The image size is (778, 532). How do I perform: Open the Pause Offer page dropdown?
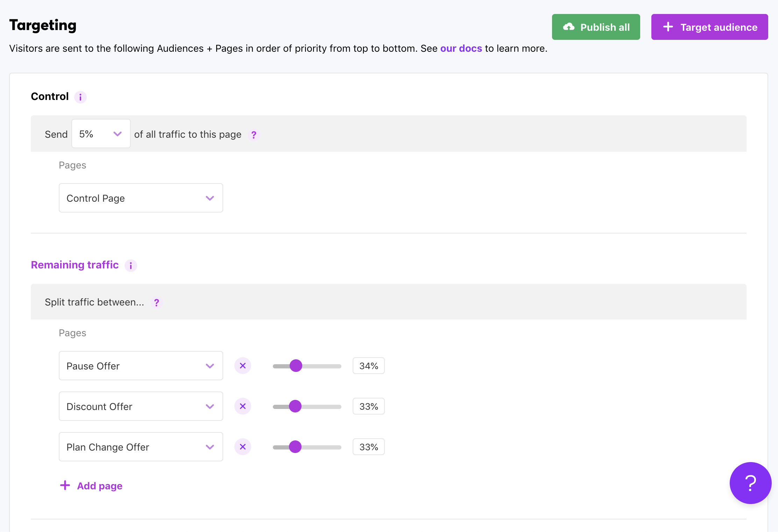[141, 366]
